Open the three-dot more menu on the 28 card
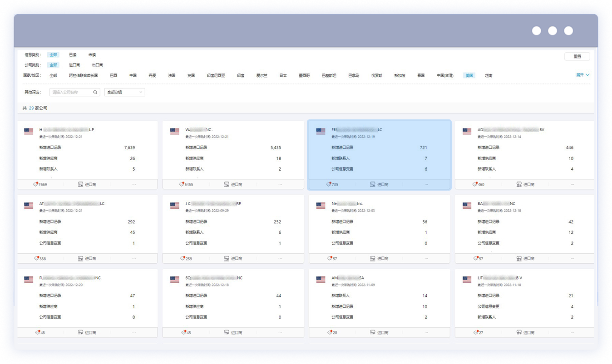612x364 pixels. tap(426, 333)
